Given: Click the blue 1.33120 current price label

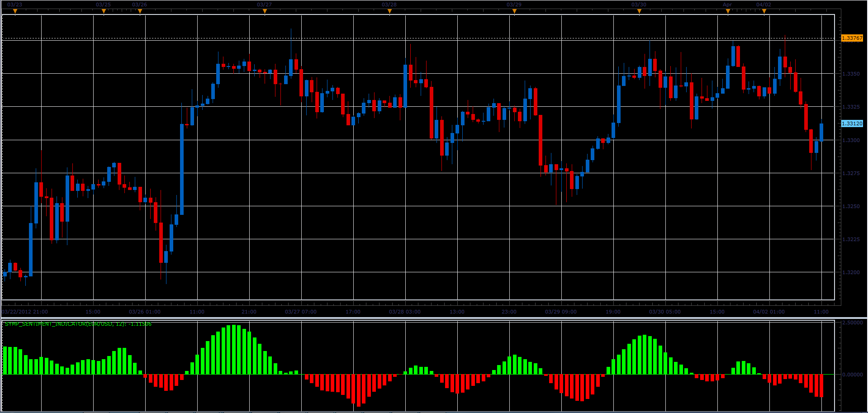Looking at the screenshot, I should click(x=852, y=123).
